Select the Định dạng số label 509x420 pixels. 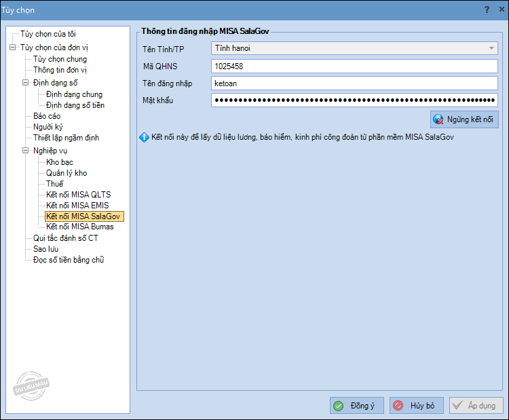point(55,83)
